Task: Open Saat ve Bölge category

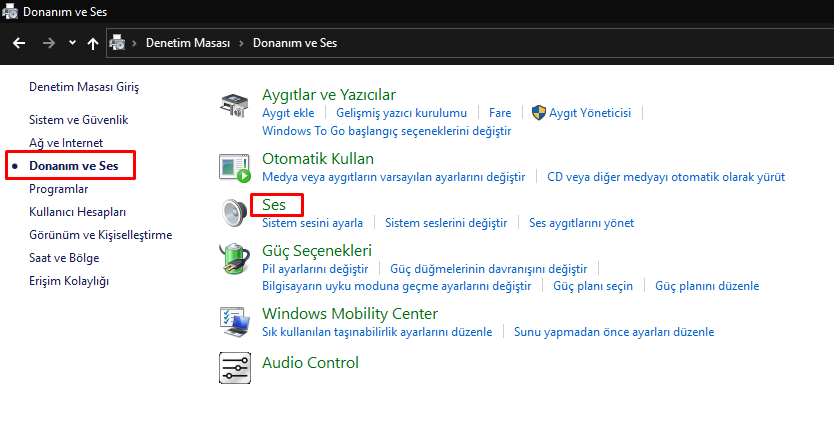Action: (64, 258)
